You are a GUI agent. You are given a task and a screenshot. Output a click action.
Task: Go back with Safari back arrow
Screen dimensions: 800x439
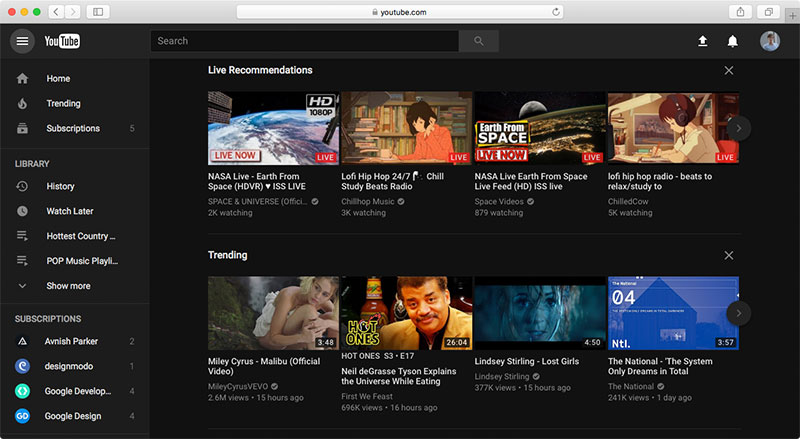(x=56, y=12)
